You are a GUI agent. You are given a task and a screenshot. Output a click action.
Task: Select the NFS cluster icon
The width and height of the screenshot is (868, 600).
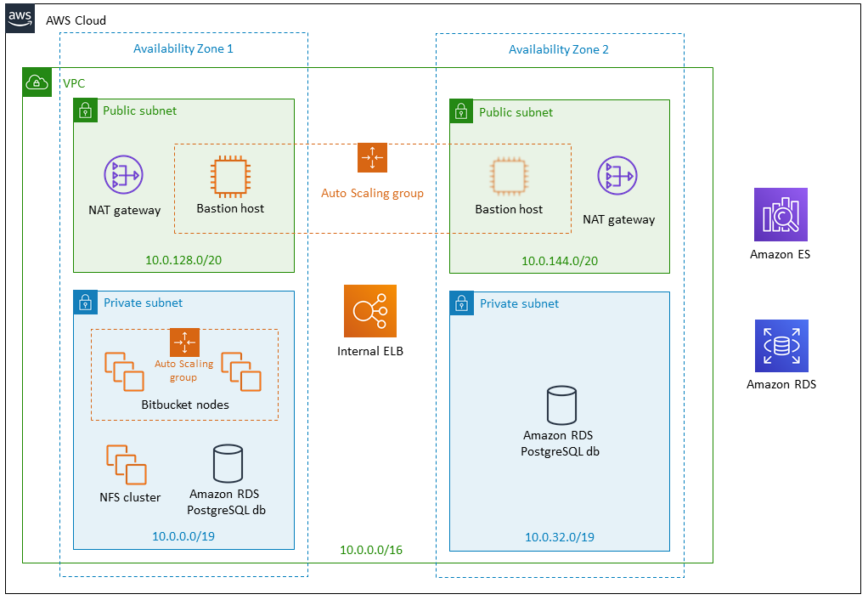coord(125,463)
